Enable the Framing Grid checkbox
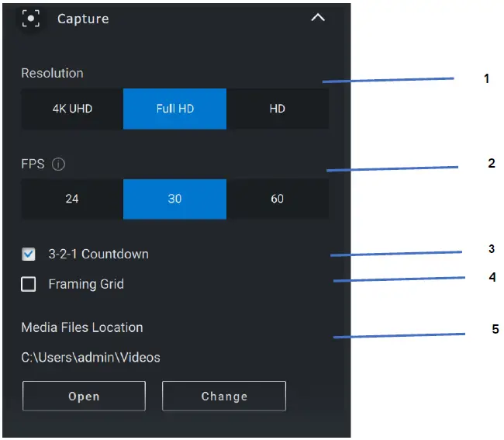This screenshot has width=504, height=440. [29, 284]
